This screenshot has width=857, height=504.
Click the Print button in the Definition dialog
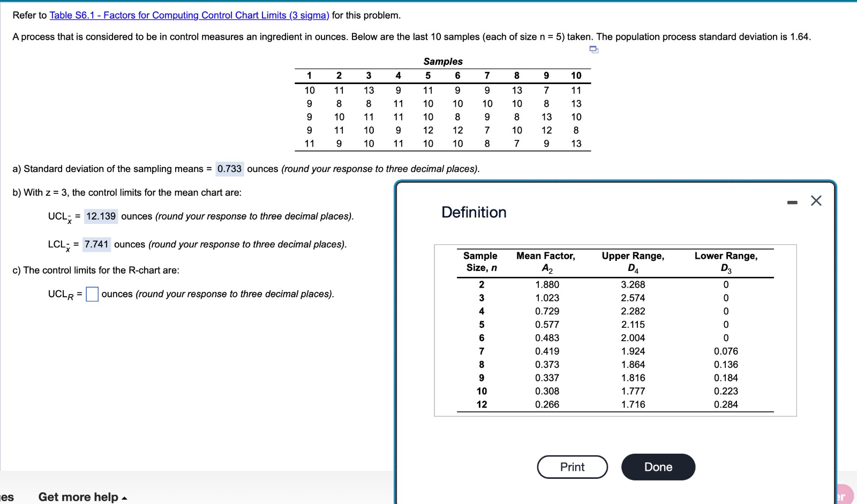coord(572,467)
